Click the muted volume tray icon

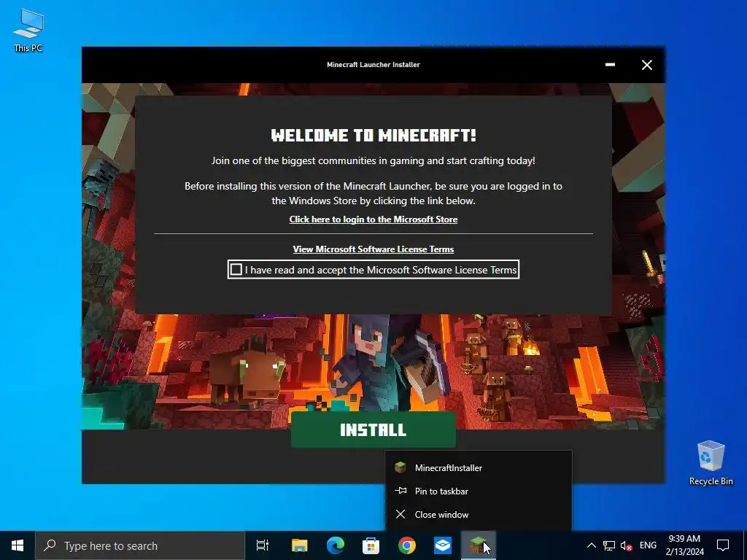coord(627,545)
